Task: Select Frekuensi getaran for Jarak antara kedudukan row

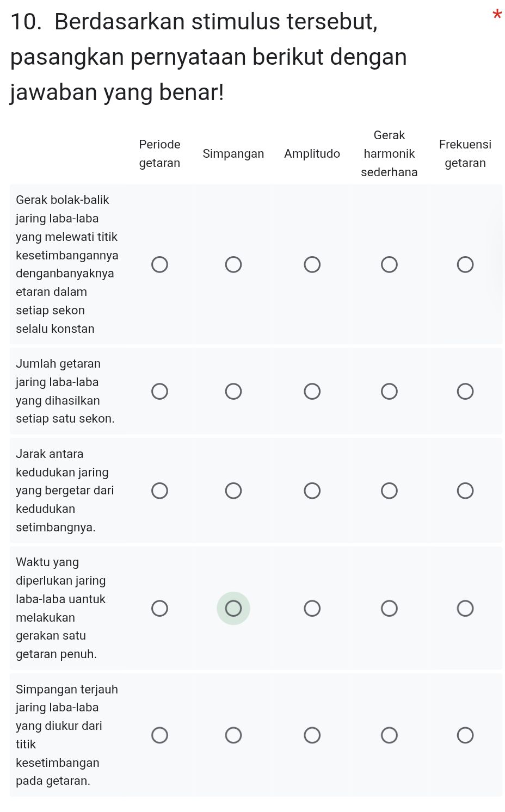Action: 465,491
